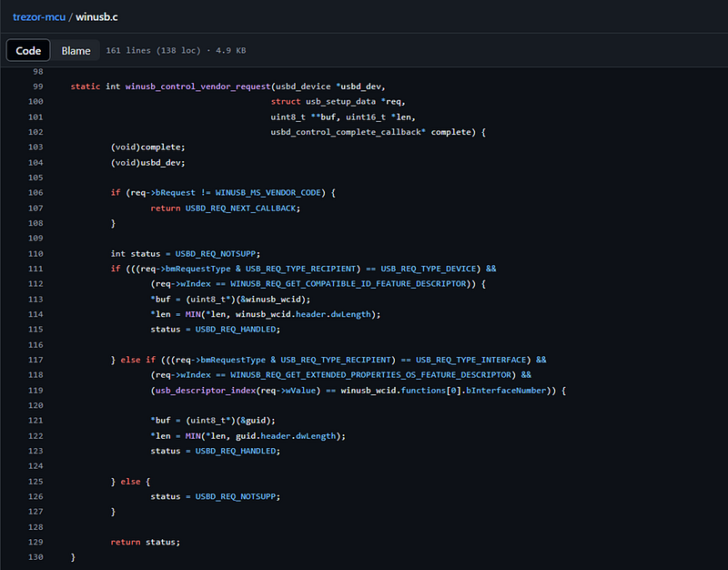This screenshot has width=728, height=570.
Task: Select line number 130
Action: click(35, 557)
